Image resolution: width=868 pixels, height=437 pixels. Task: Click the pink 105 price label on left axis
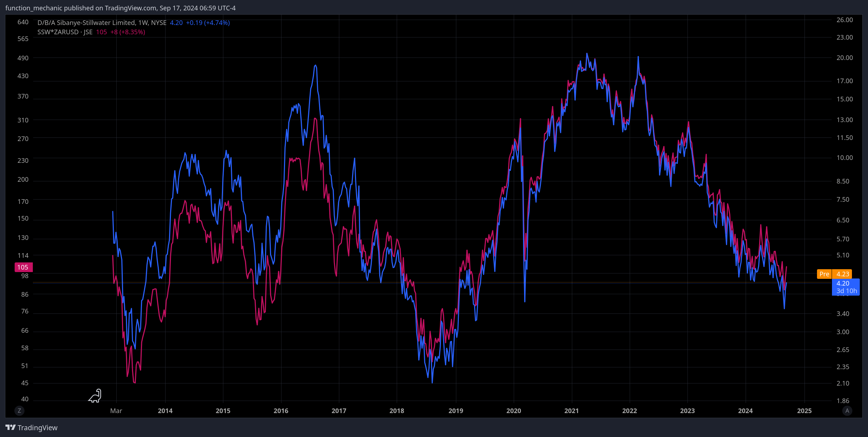(24, 267)
